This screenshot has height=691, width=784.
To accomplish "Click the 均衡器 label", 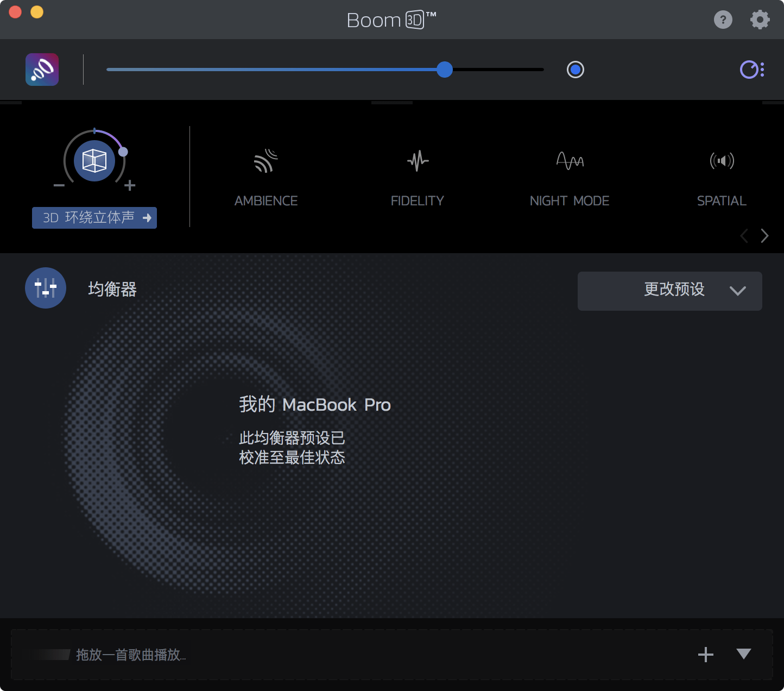I will click(x=112, y=289).
